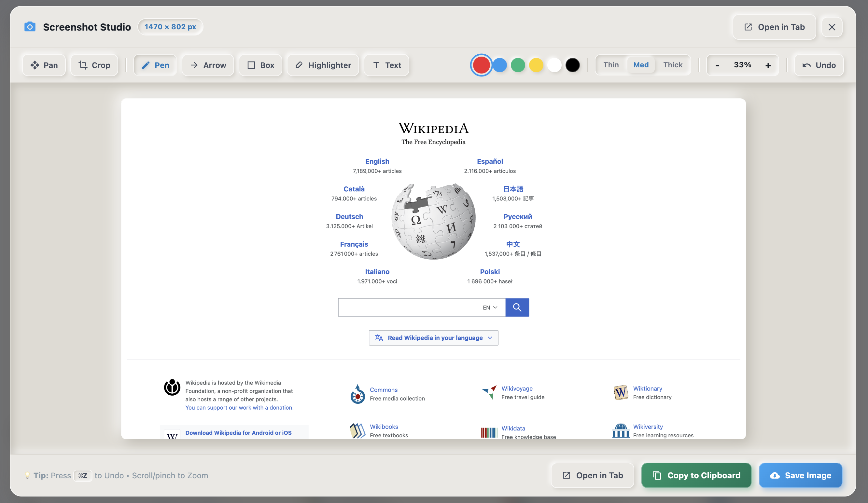Click the ⌘Z shortcut key badge
868x503 pixels.
(x=83, y=475)
